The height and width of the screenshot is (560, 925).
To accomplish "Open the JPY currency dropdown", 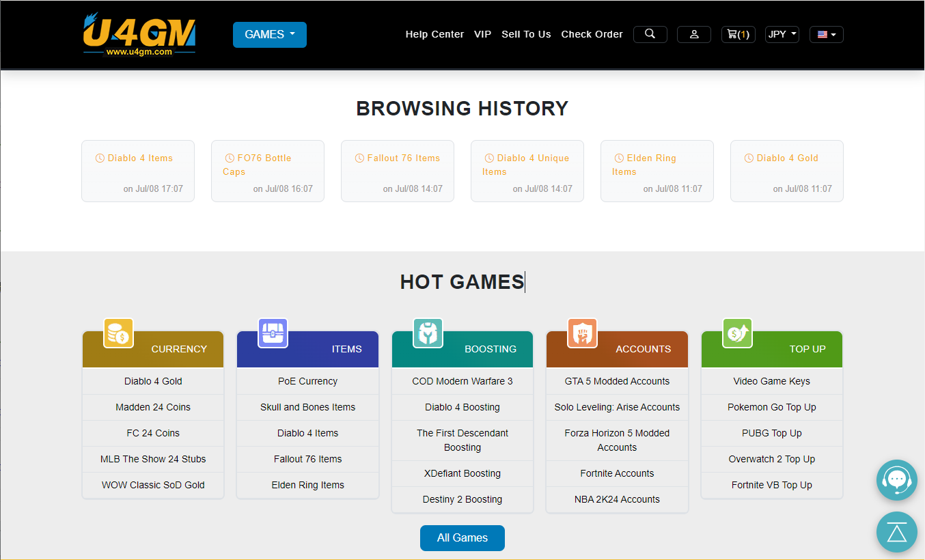I will tap(782, 34).
